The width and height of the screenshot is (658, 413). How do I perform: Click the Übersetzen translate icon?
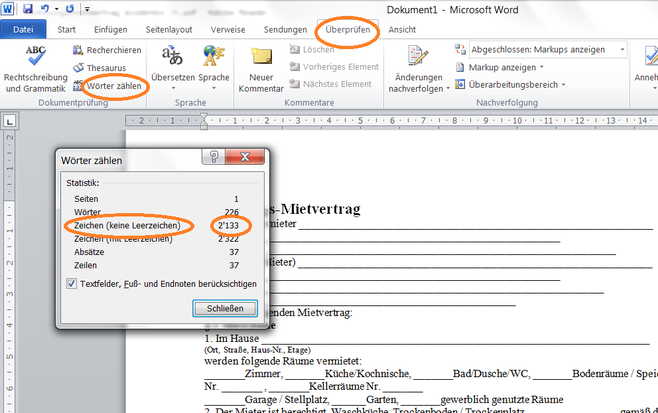172,57
